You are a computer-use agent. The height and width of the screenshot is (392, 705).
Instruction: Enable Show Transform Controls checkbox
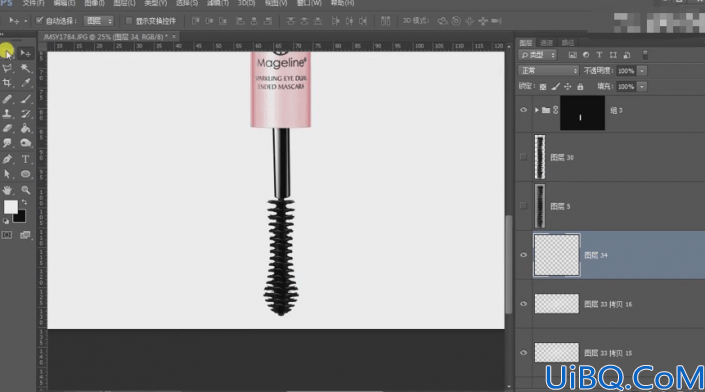point(129,21)
